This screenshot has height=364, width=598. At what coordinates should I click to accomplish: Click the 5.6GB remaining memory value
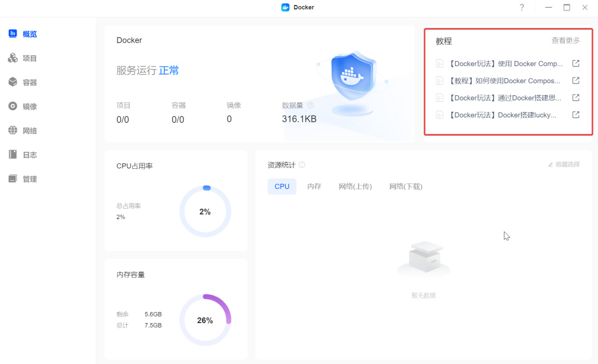coord(153,314)
